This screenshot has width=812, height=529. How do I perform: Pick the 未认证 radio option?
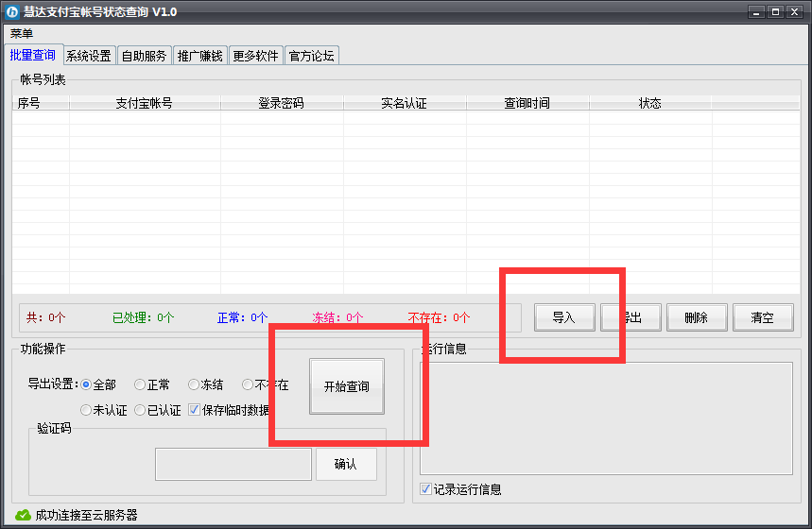pyautogui.click(x=87, y=410)
